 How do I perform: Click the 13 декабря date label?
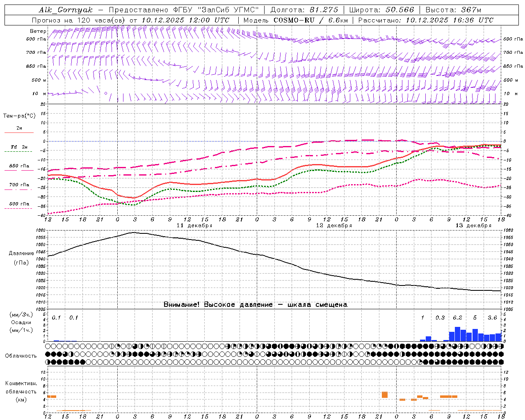coord(473,226)
